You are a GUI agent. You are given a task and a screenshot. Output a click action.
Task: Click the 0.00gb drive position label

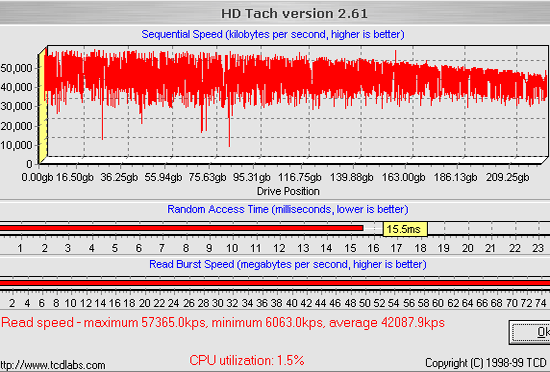pos(37,177)
